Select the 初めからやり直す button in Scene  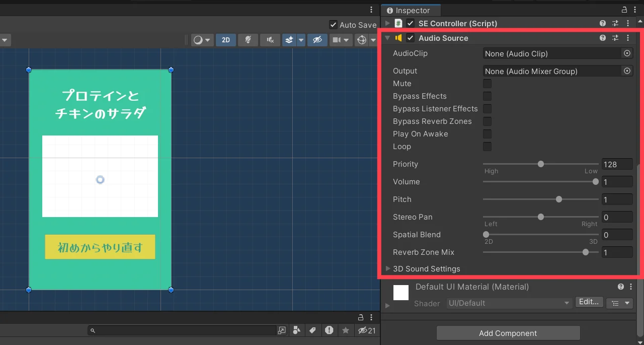[x=100, y=247]
